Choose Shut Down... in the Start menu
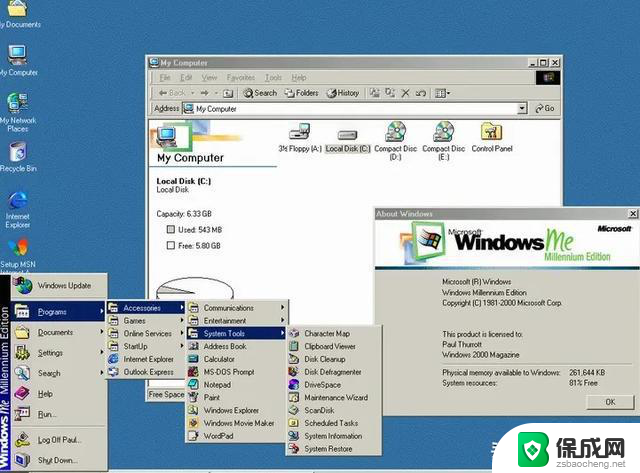Viewport: 640px width, 473px height. [60, 460]
